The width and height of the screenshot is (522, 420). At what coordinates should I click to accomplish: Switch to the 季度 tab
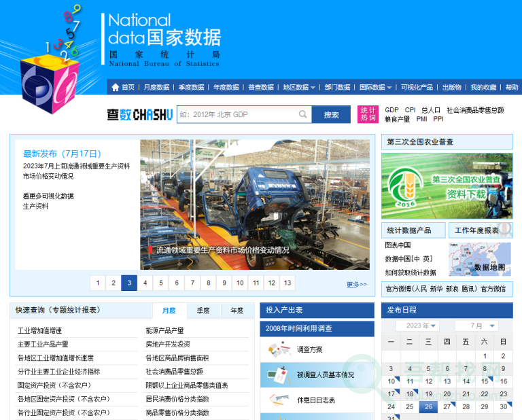click(x=203, y=311)
